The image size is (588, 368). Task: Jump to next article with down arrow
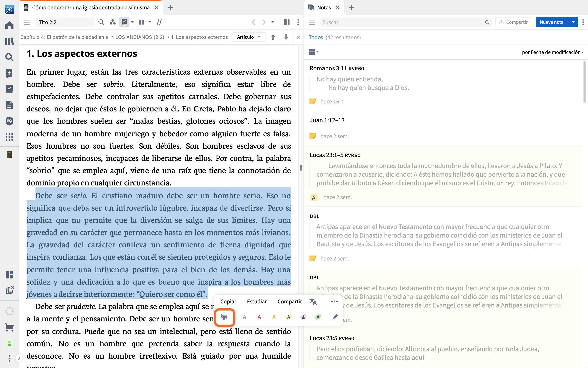coord(286,37)
